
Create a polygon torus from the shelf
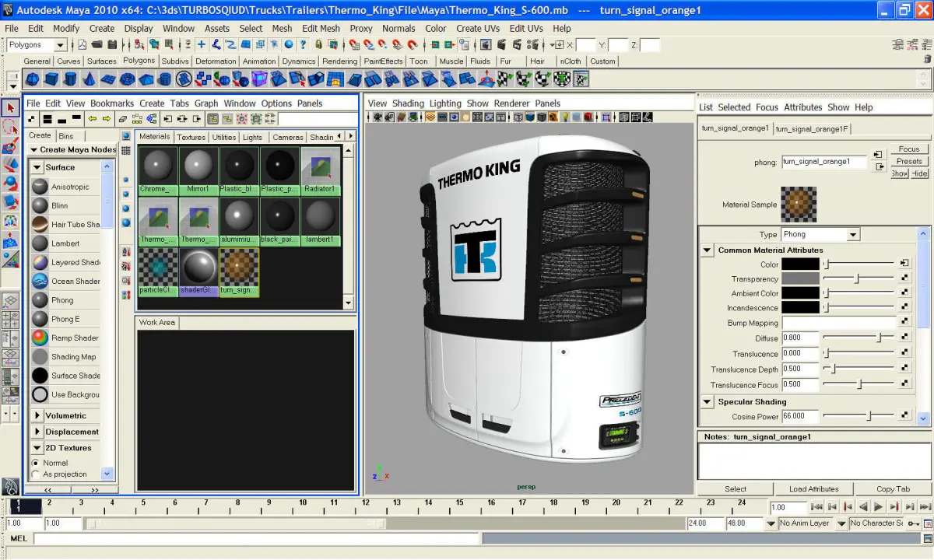pyautogui.click(x=127, y=79)
